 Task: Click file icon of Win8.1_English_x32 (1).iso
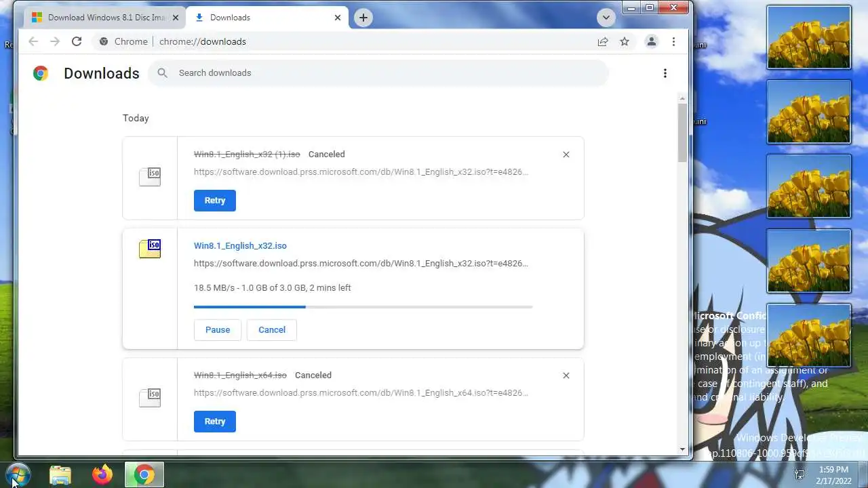click(x=150, y=177)
